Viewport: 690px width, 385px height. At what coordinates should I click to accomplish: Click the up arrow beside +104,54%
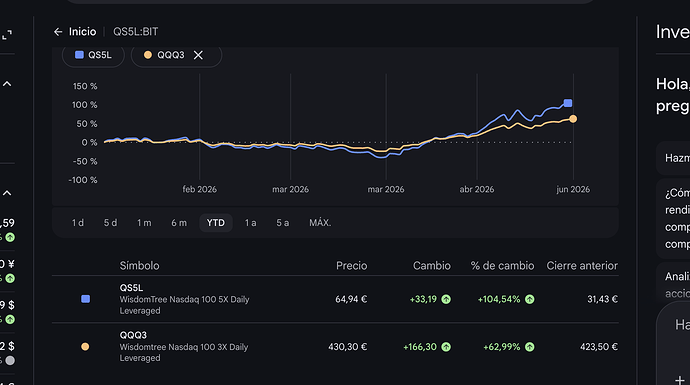(x=529, y=299)
